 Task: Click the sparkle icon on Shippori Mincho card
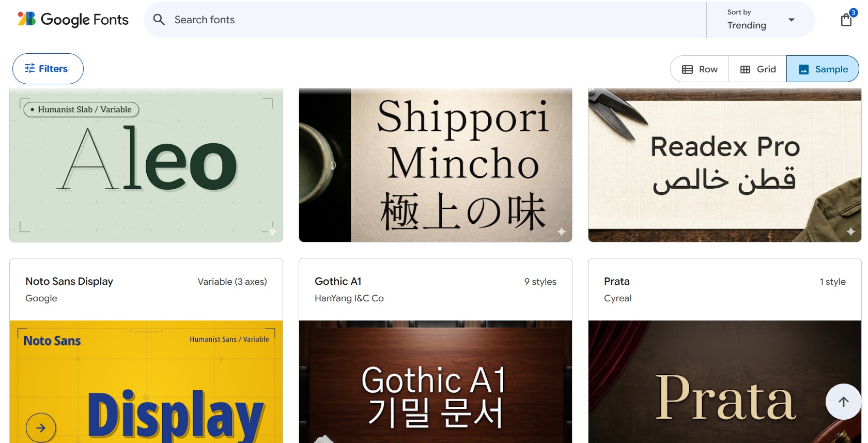point(562,232)
